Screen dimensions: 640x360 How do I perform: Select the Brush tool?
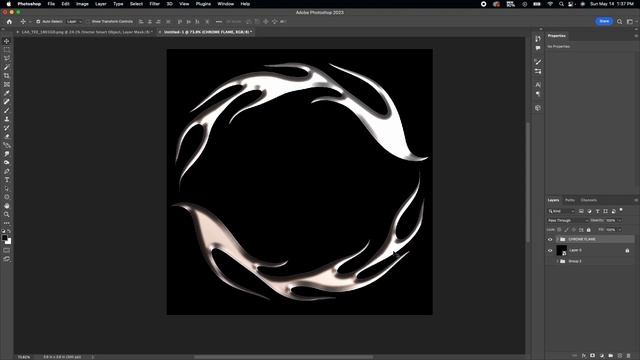click(7, 111)
